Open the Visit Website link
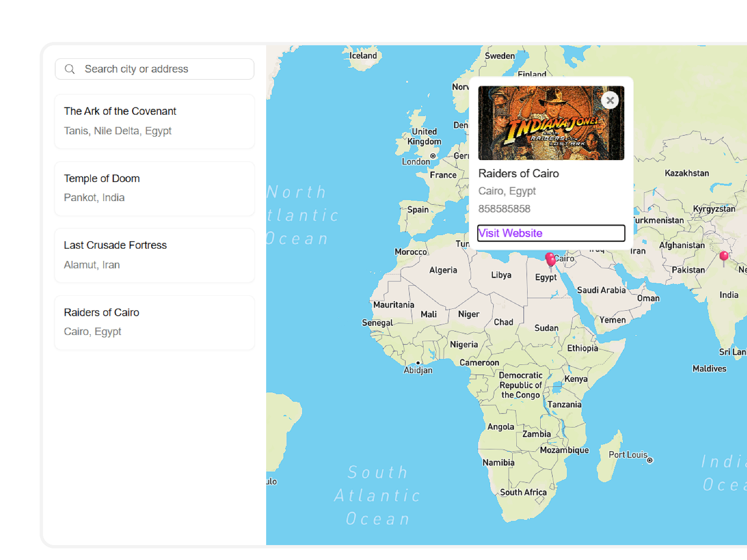 [510, 233]
